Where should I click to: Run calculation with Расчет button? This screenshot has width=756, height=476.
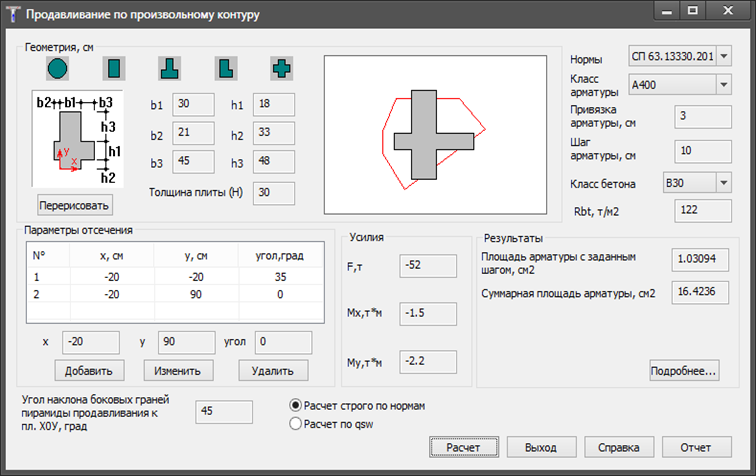tap(463, 447)
